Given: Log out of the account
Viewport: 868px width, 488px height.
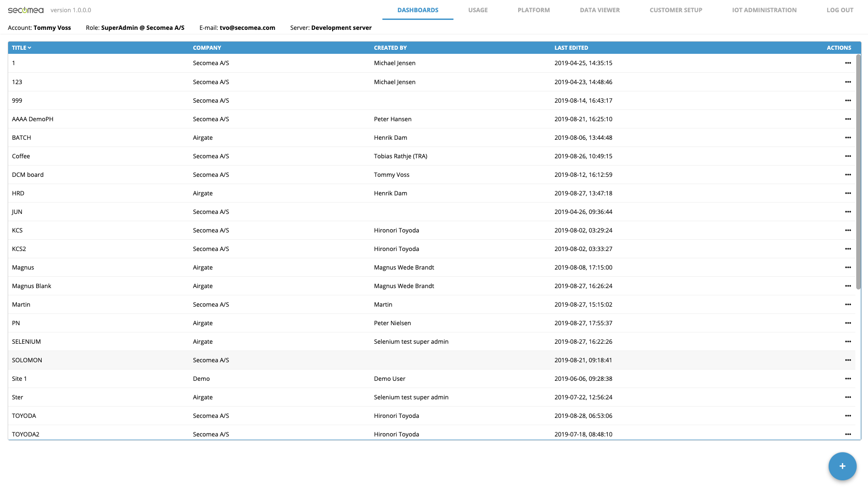Looking at the screenshot, I should (840, 10).
